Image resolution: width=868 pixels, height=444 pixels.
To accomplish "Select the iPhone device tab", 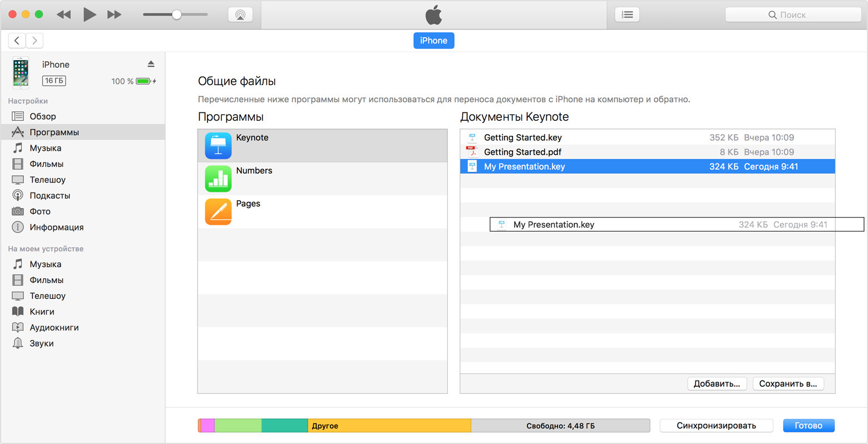I will point(433,41).
